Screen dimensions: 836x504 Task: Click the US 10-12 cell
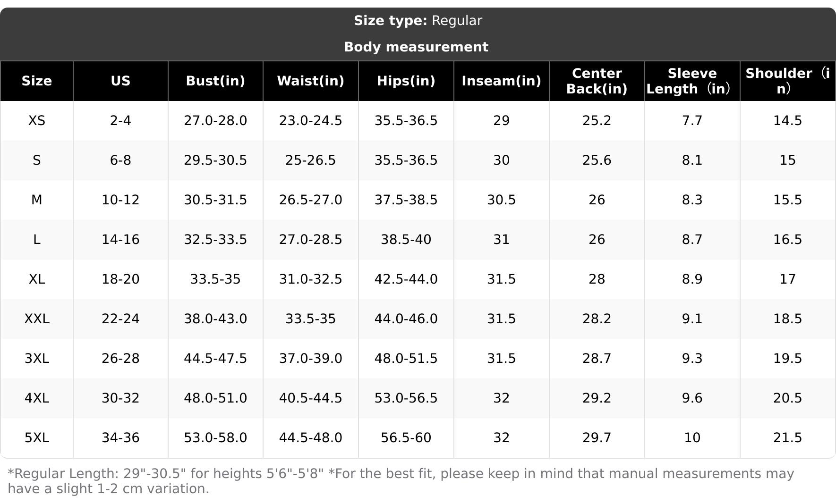click(x=120, y=200)
